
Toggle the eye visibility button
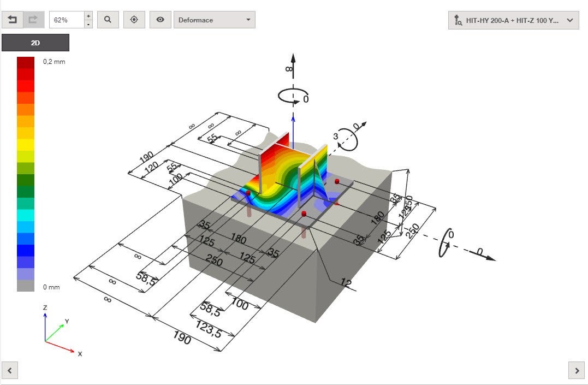(160, 20)
